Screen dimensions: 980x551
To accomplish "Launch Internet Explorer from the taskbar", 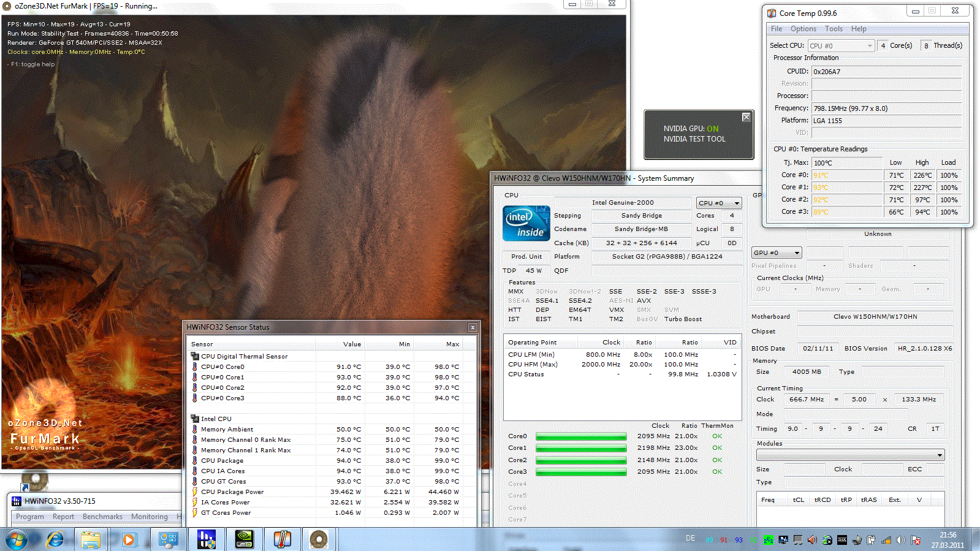I will click(x=55, y=539).
